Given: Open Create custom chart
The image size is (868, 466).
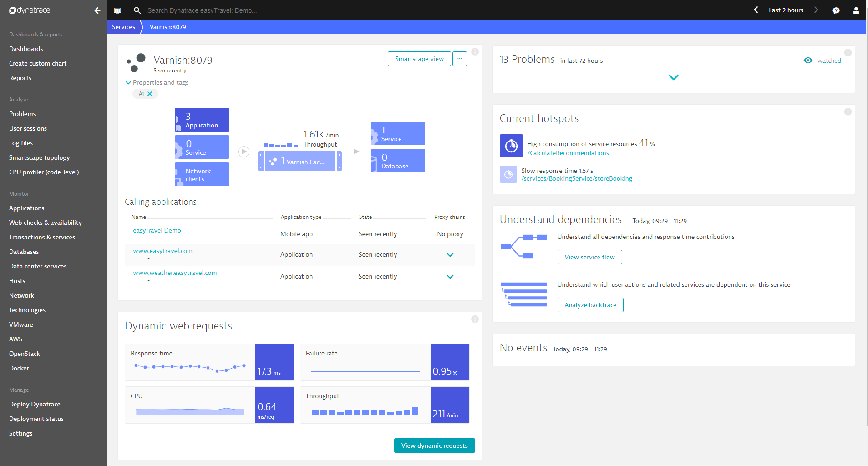Looking at the screenshot, I should (38, 63).
